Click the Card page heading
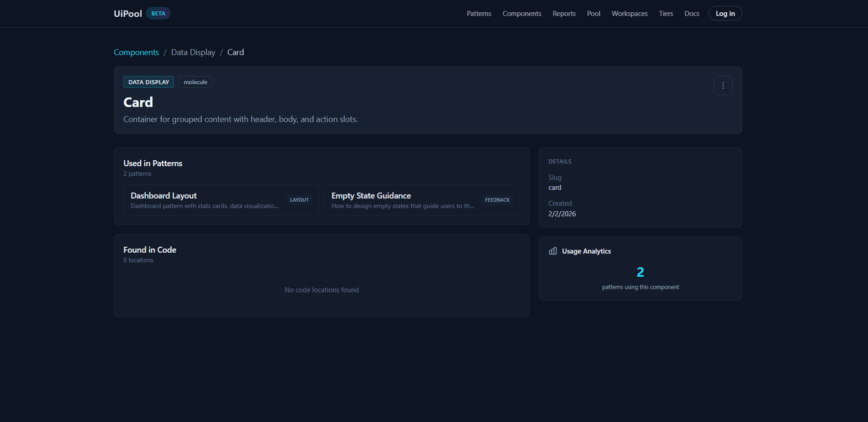The width and height of the screenshot is (868, 422). point(138,102)
